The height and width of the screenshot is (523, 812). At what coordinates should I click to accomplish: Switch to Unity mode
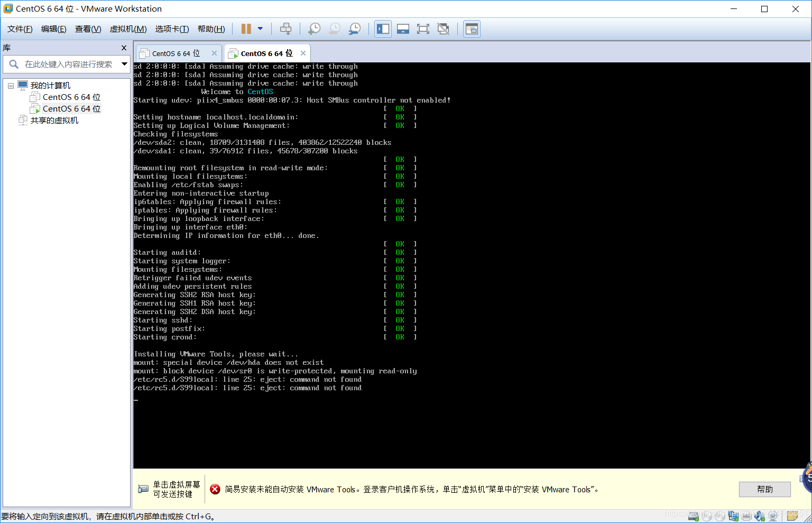coord(443,29)
